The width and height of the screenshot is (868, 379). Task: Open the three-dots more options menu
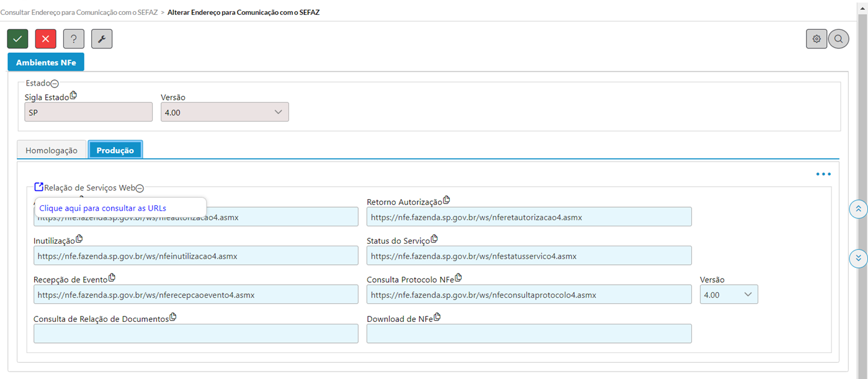pos(823,174)
